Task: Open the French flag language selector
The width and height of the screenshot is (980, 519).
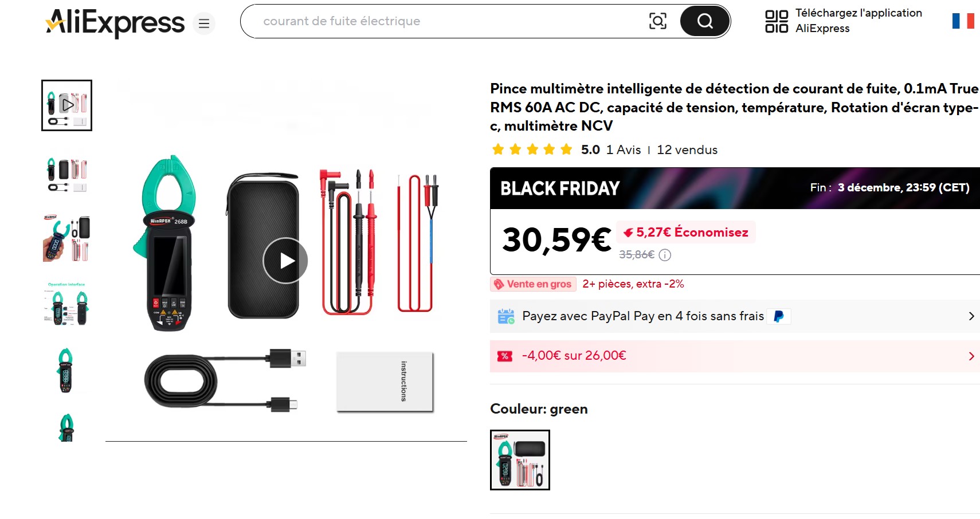Action: click(963, 21)
